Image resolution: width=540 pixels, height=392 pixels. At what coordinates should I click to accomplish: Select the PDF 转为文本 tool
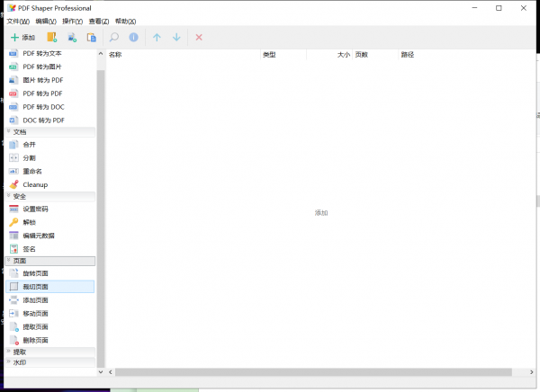click(x=50, y=53)
